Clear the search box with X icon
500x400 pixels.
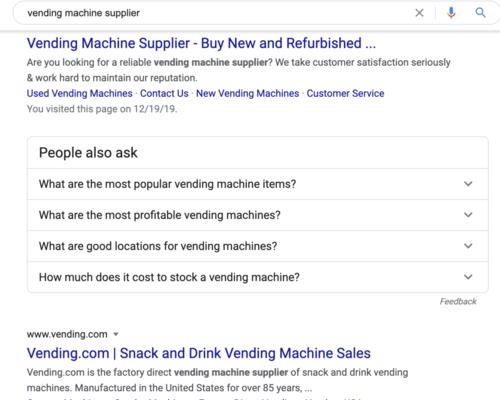pyautogui.click(x=419, y=13)
